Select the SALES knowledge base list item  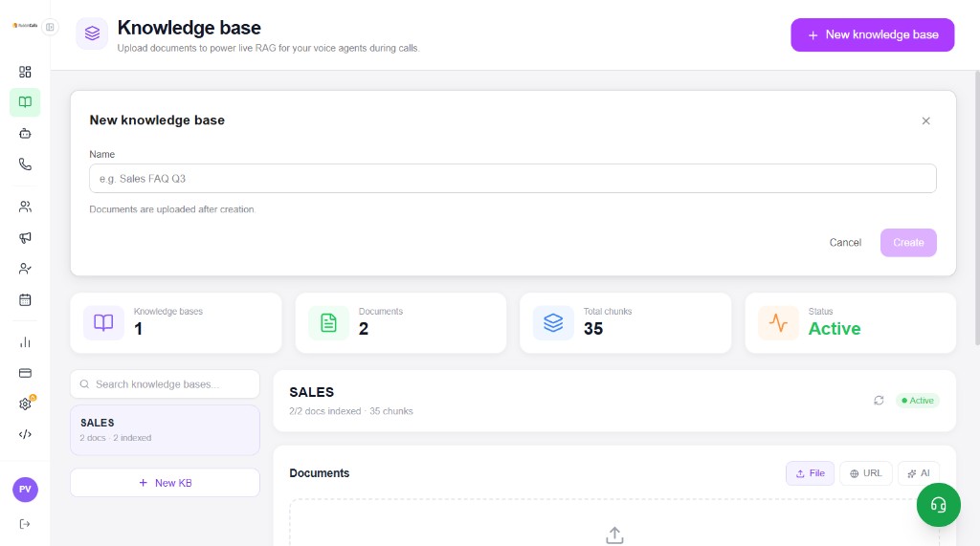[x=165, y=429]
